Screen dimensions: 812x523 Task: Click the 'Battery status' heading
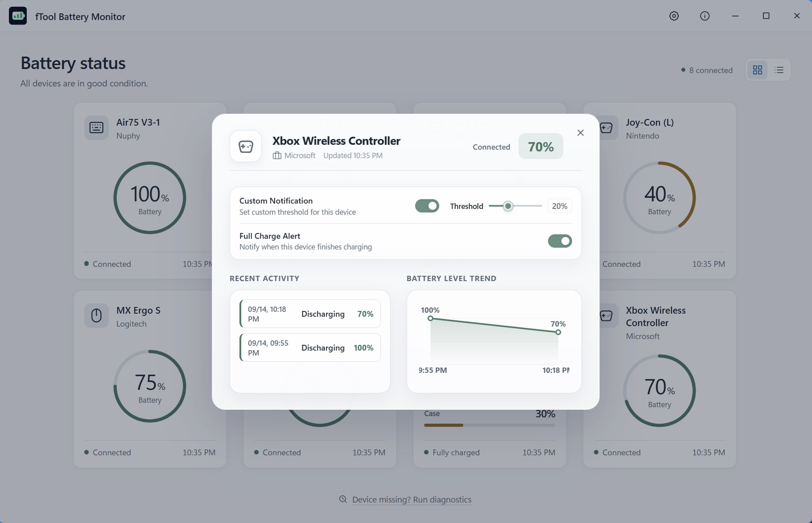(73, 63)
